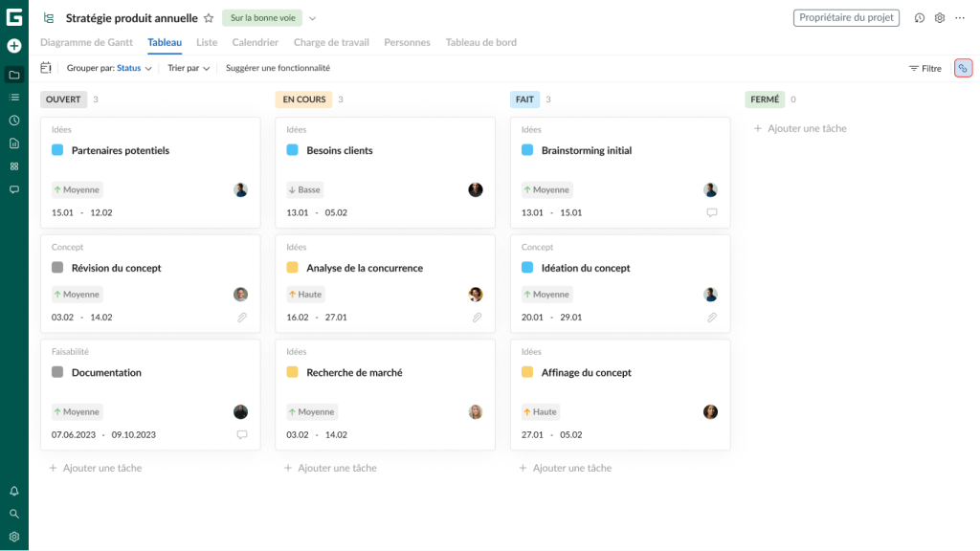Viewport: 980px width, 551px height.
Task: Change Haute priority on Affinage du concept
Action: (540, 411)
